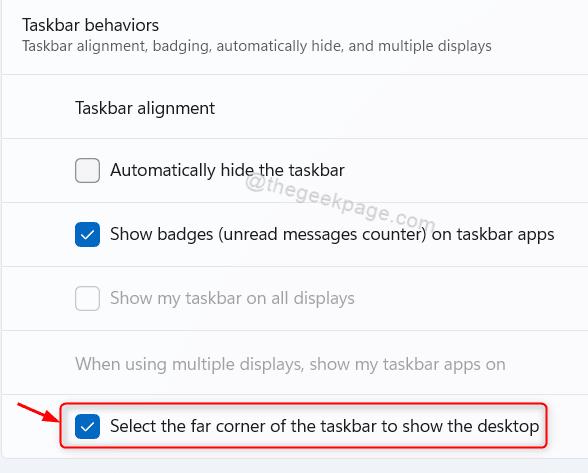Click the Show badges unread messages counter label
588x473 pixels.
tap(332, 234)
